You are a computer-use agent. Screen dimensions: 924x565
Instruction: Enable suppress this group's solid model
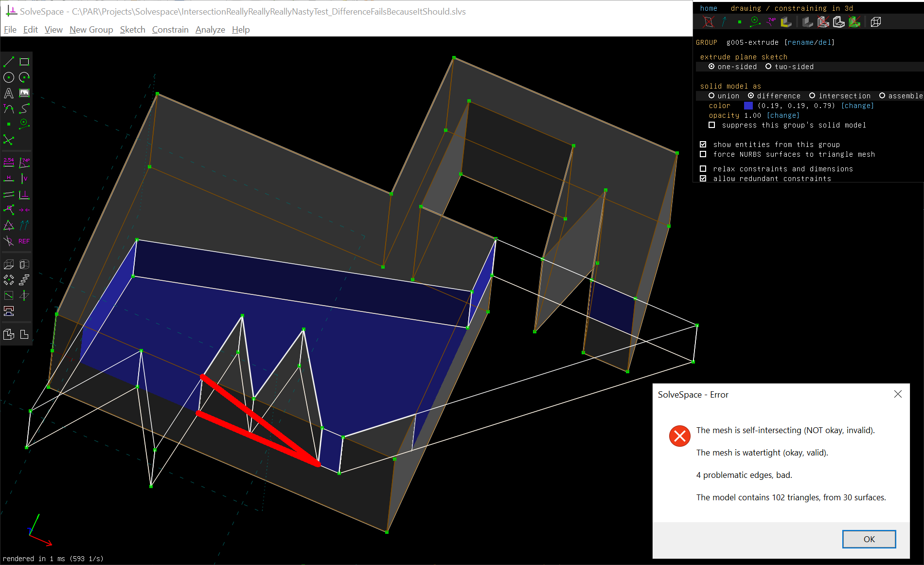pyautogui.click(x=712, y=125)
